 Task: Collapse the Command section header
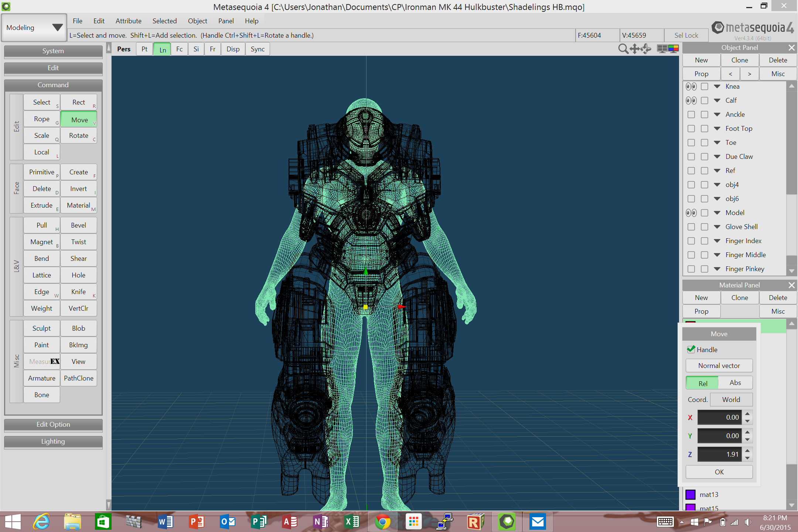53,85
